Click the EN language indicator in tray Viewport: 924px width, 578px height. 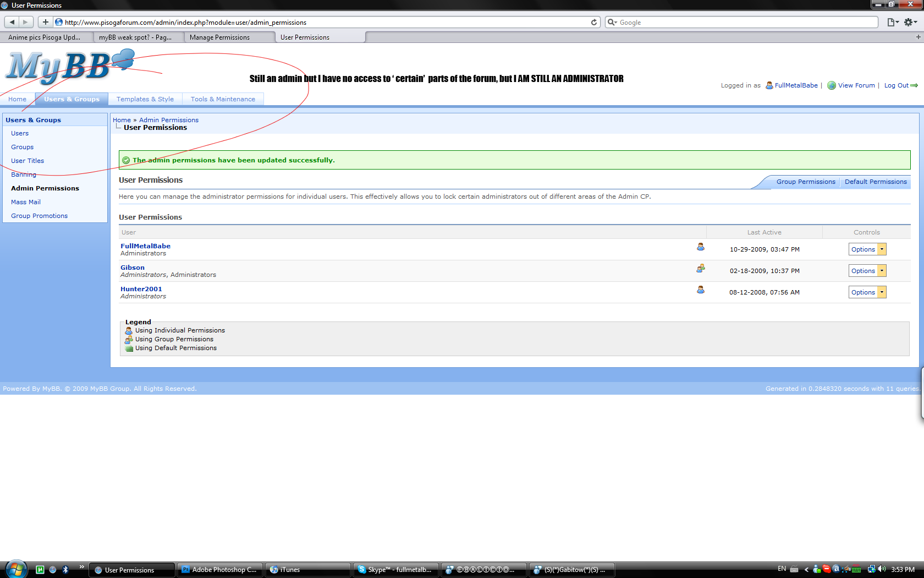pyautogui.click(x=782, y=569)
